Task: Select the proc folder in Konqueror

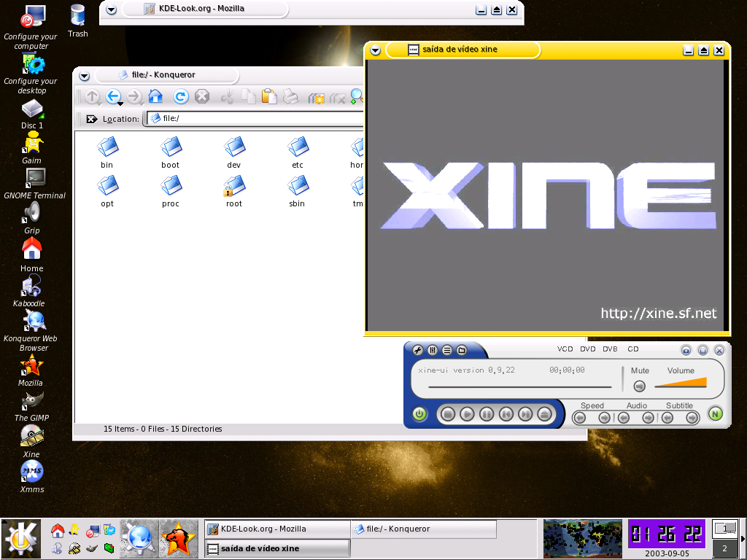Action: 171,191
